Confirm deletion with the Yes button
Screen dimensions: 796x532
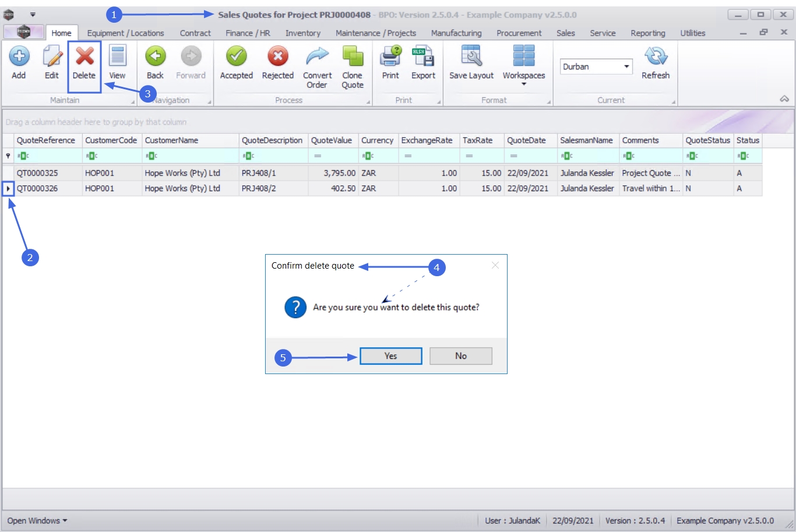pyautogui.click(x=391, y=356)
